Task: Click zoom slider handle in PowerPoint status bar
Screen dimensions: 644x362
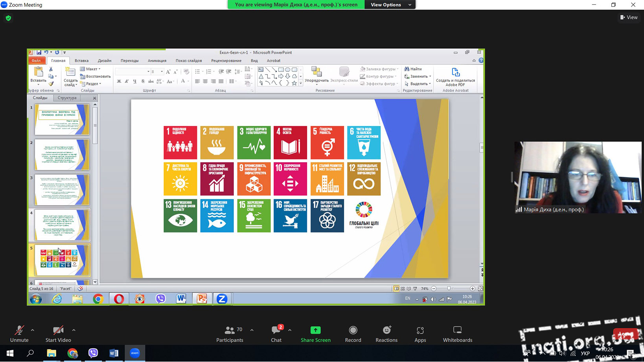Action: coord(449,289)
